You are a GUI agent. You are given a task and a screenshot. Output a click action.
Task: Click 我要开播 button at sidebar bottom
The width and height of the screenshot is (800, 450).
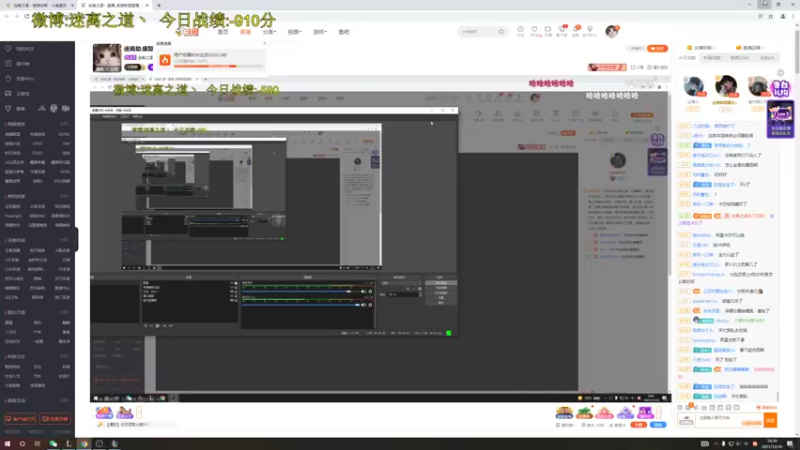(x=55, y=419)
